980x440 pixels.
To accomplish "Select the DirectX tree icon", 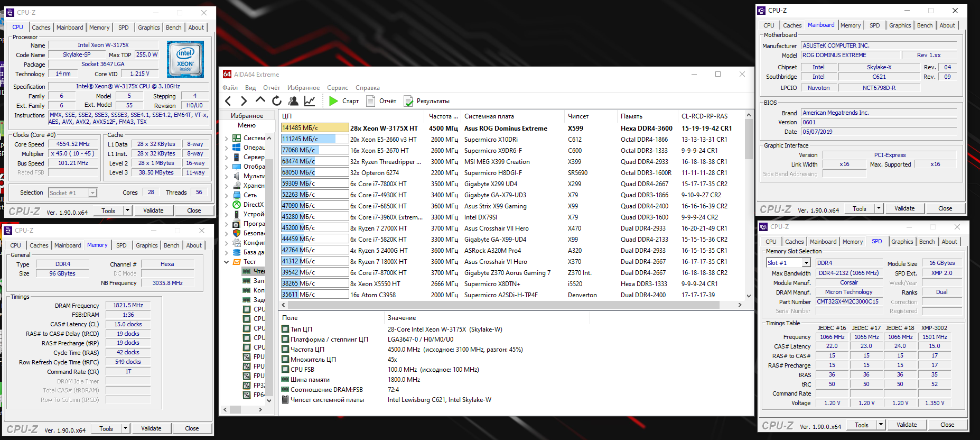I will [237, 205].
